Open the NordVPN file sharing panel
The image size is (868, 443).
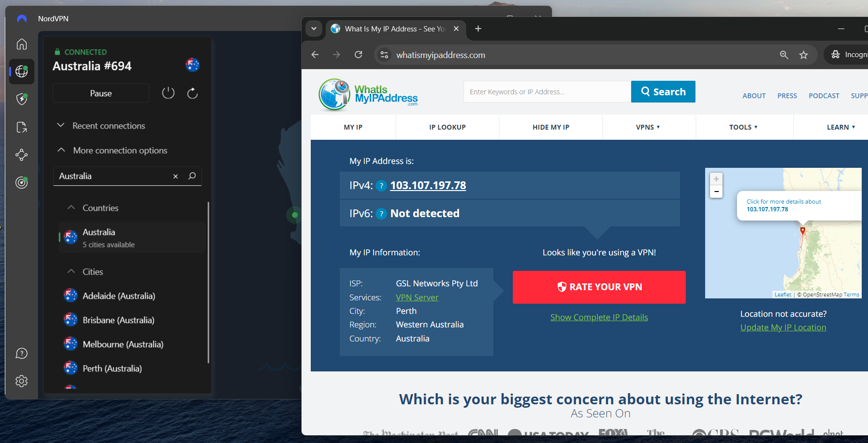(x=21, y=127)
